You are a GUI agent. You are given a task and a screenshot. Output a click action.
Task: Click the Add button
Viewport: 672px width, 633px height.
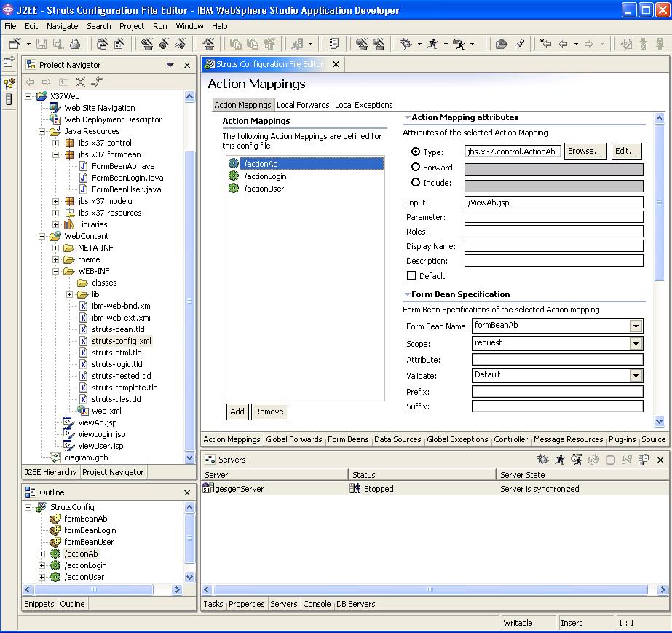pyautogui.click(x=237, y=412)
